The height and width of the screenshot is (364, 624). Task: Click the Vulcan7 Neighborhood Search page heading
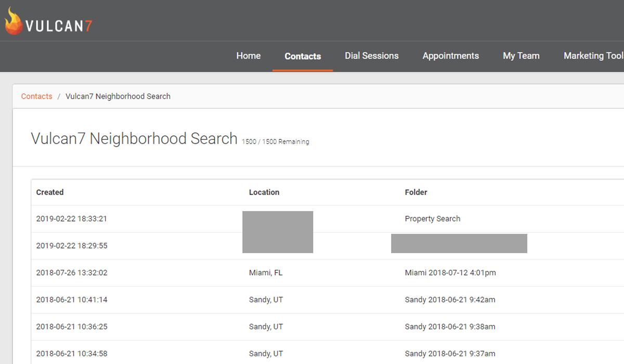pyautogui.click(x=134, y=139)
